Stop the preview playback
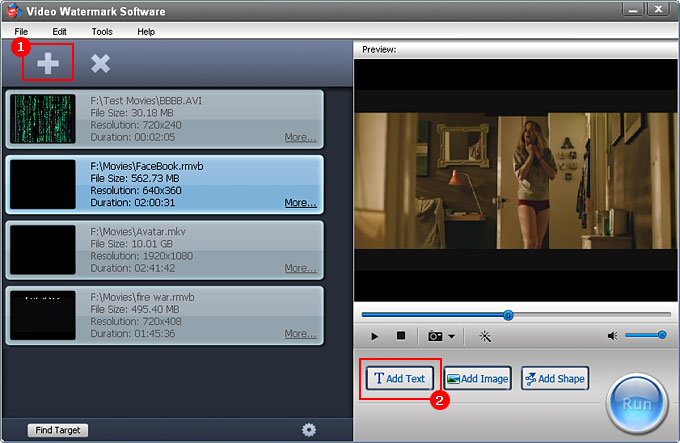Image resolution: width=680 pixels, height=443 pixels. click(401, 336)
